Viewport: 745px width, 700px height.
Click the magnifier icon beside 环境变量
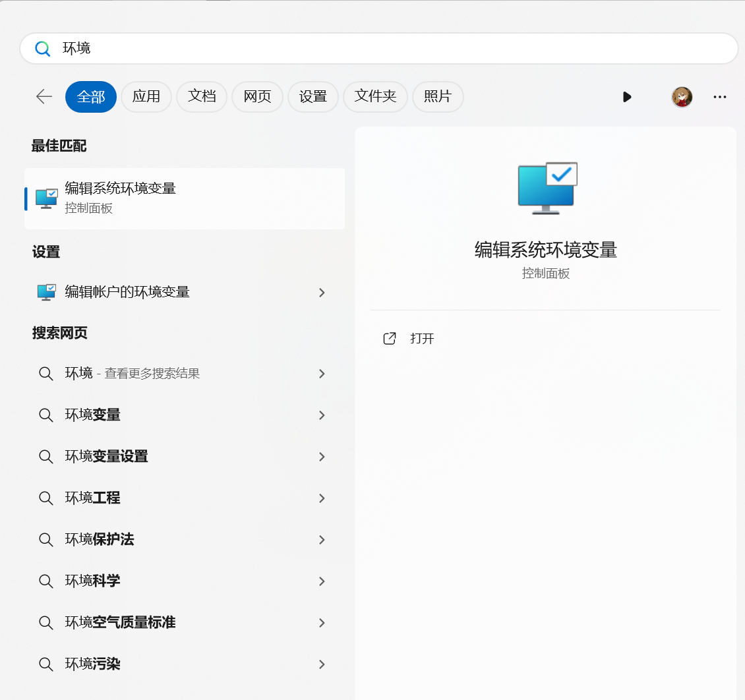45,415
